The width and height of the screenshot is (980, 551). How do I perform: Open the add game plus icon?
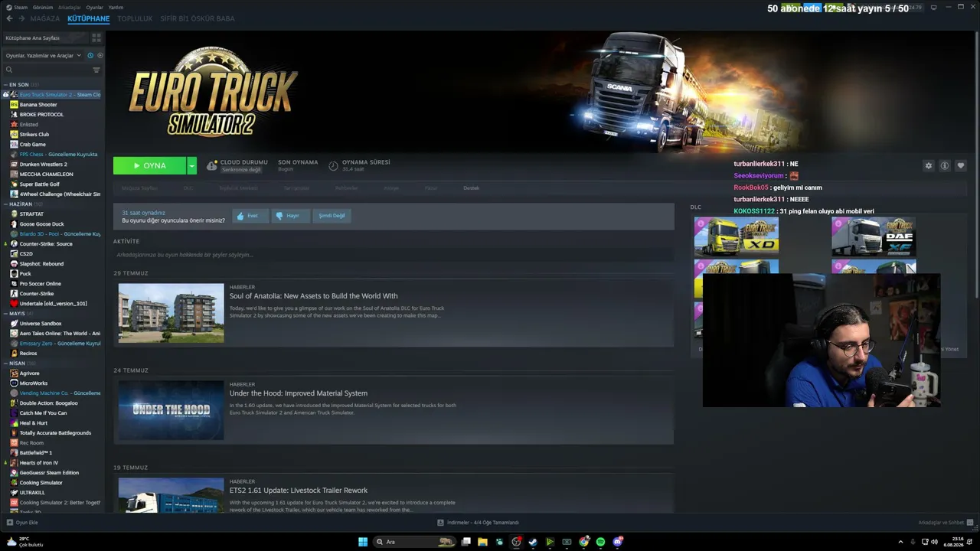10,523
